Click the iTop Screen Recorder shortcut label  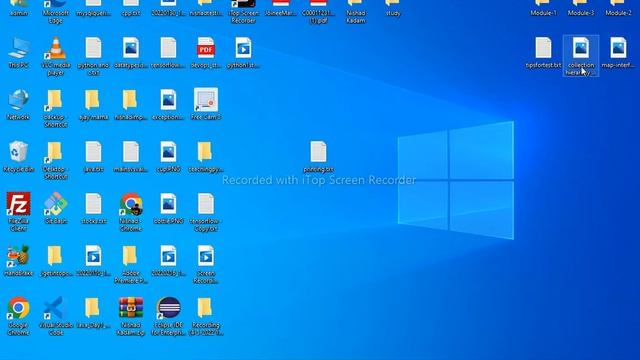click(x=243, y=17)
